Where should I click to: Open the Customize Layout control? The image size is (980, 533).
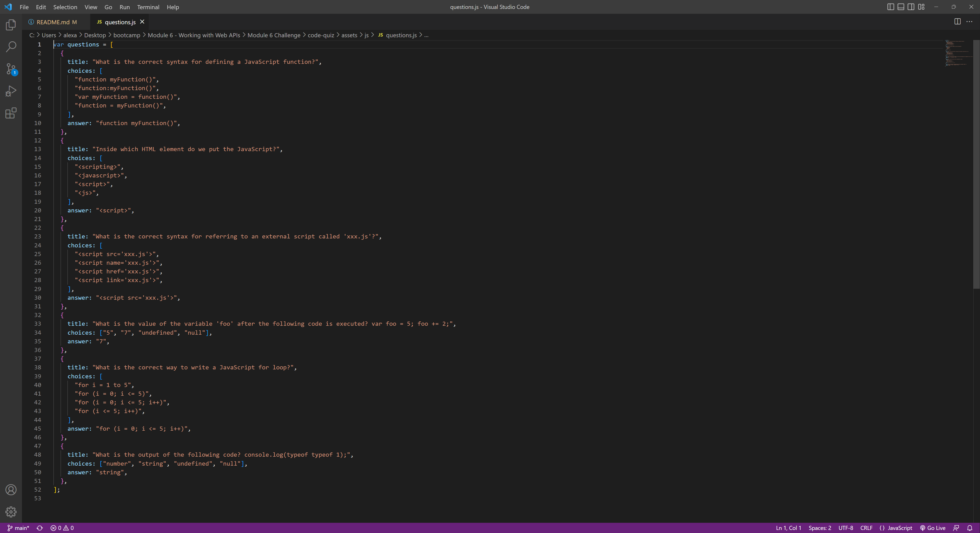click(921, 7)
